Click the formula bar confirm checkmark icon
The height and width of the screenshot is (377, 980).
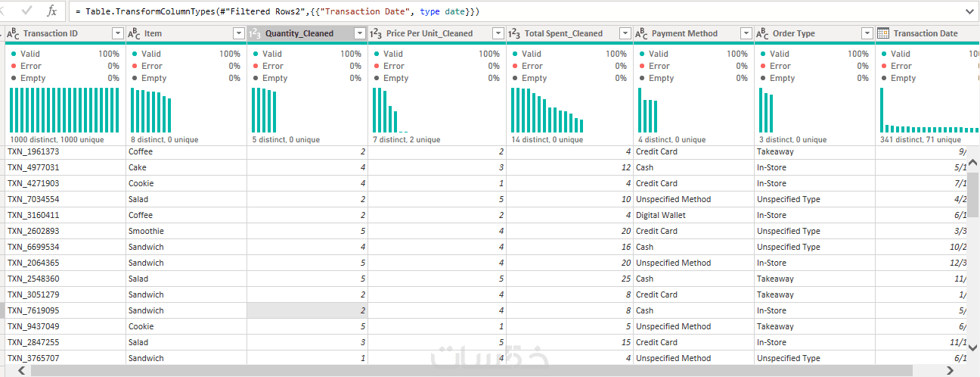pos(27,11)
